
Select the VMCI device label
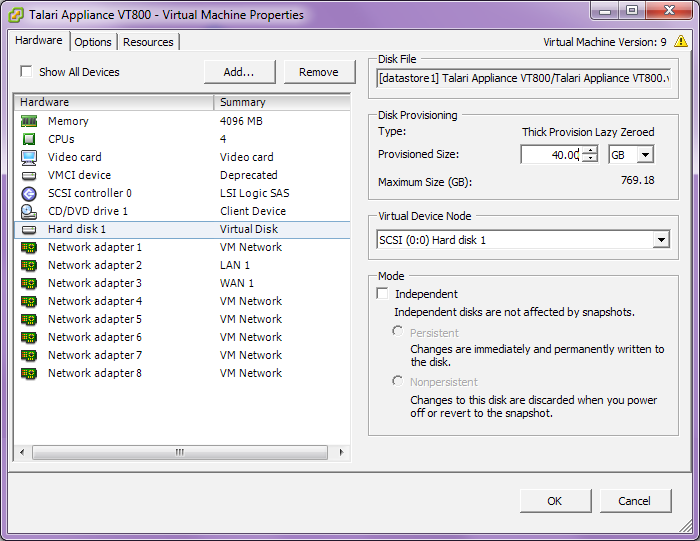click(x=79, y=175)
